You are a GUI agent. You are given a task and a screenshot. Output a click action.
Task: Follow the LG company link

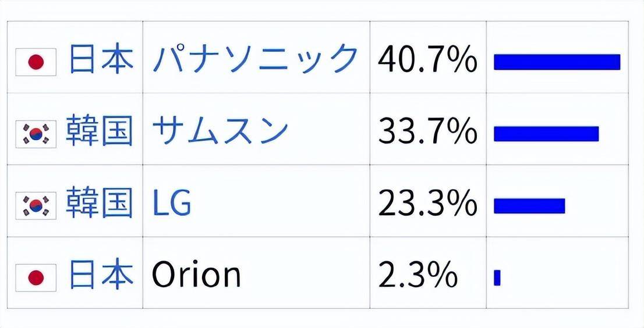click(x=172, y=204)
